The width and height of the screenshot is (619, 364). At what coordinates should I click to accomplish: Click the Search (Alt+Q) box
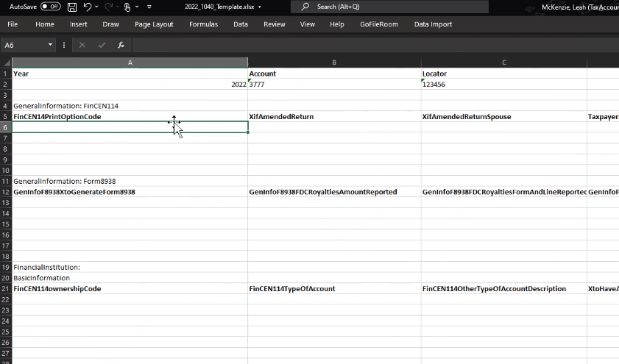[x=389, y=7]
